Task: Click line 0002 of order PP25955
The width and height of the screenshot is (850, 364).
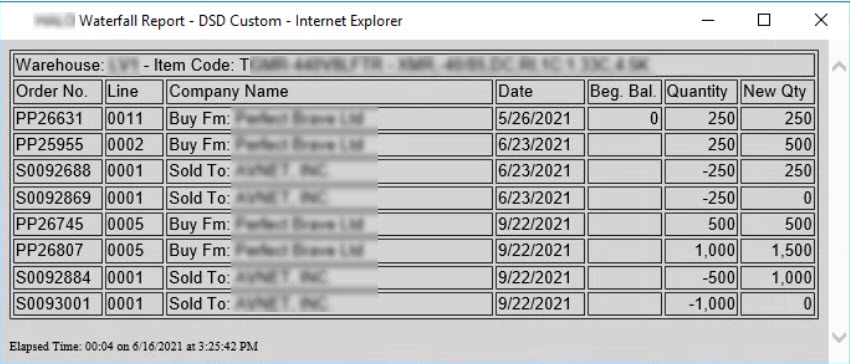Action: tap(134, 145)
